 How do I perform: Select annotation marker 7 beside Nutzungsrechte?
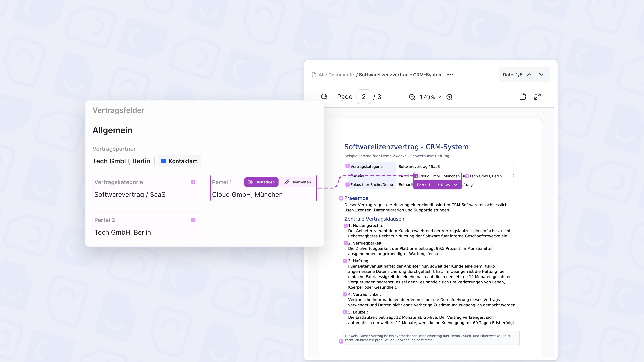click(346, 226)
